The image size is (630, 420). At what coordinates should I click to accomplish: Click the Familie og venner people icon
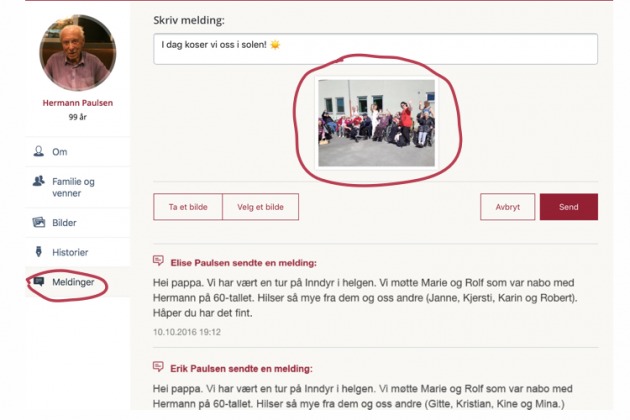click(39, 181)
